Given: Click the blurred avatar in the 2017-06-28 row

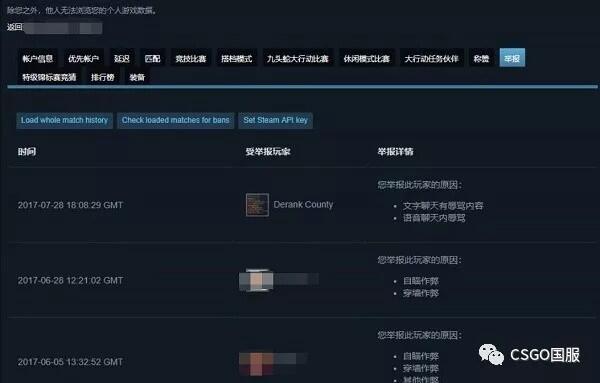Looking at the screenshot, I should tap(256, 280).
